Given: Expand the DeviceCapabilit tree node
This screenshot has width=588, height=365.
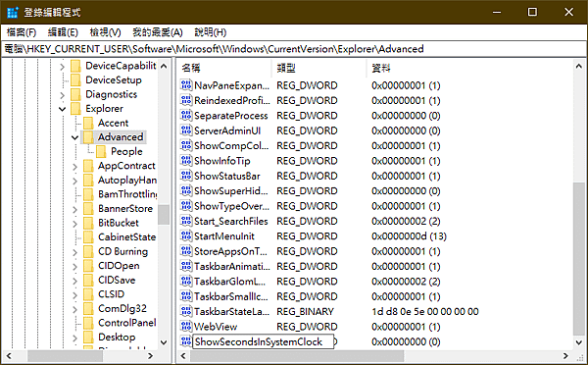Looking at the screenshot, I should pos(63,67).
